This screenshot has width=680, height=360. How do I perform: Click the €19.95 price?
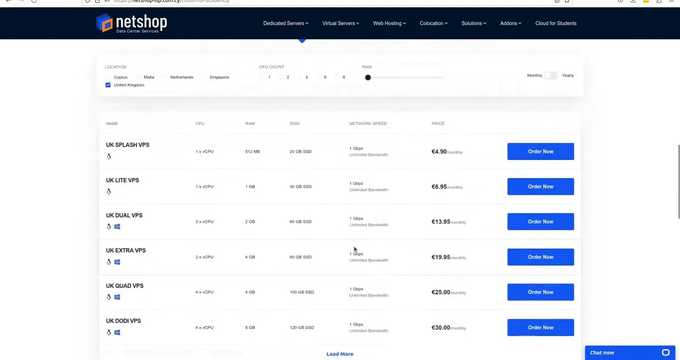point(441,257)
